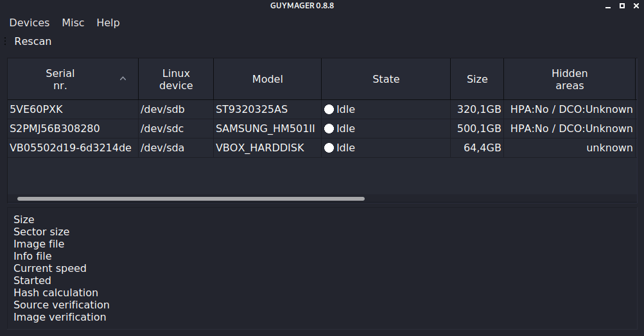The image size is (644, 336).
Task: Click the Idle state circle for /dev/sdc
Action: click(329, 129)
